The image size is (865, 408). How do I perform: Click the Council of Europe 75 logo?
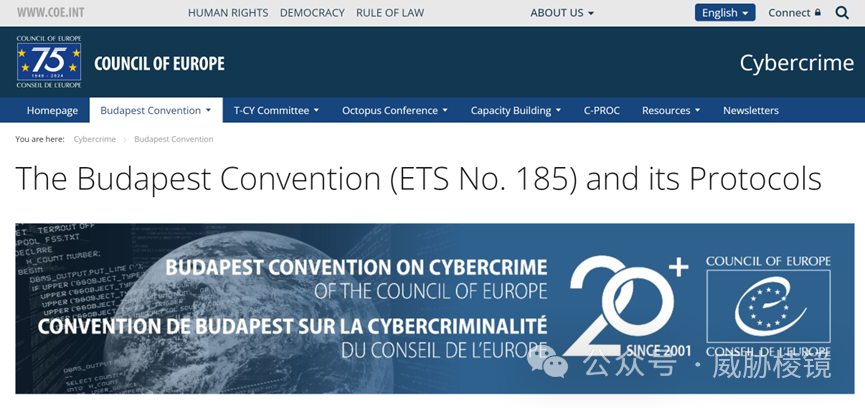pos(49,62)
